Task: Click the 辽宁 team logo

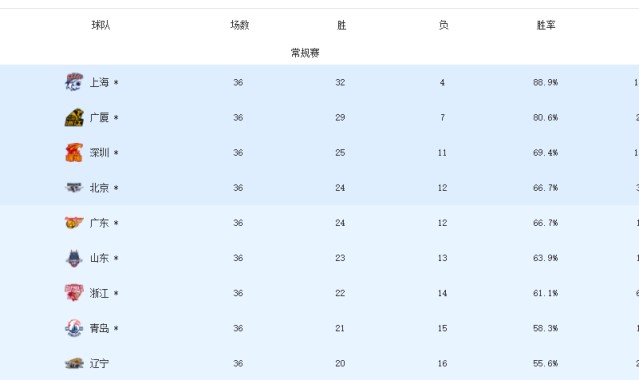Action: pos(74,363)
